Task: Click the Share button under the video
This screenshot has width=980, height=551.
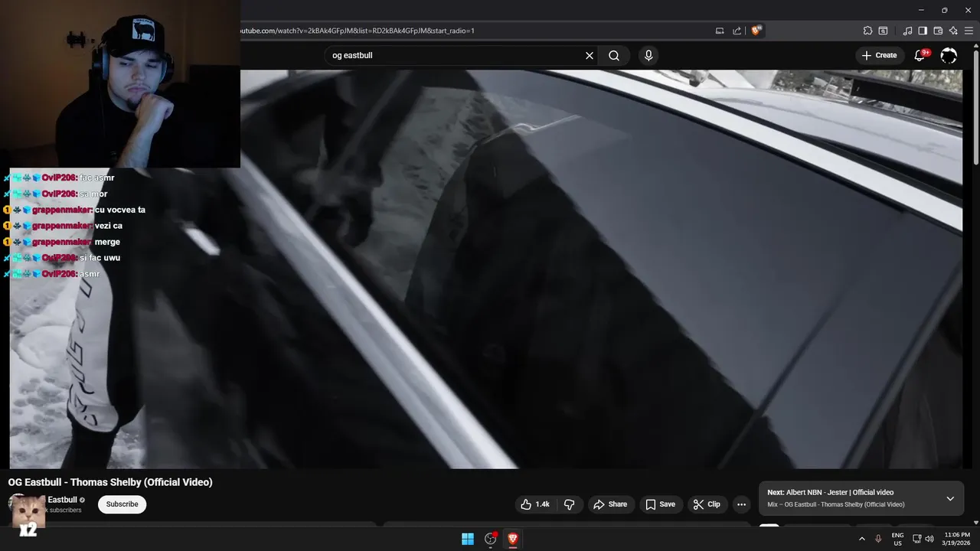Action: point(610,504)
